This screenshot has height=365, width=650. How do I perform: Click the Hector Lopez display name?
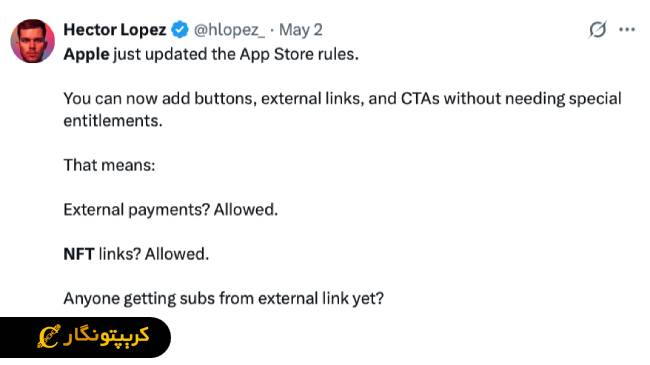coord(115,30)
